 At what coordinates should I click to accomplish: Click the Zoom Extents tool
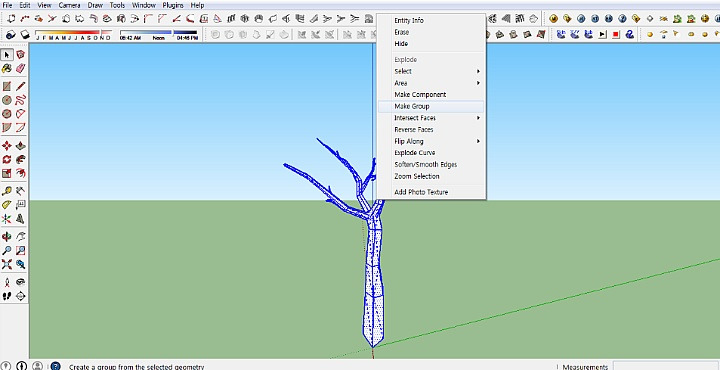point(7,264)
